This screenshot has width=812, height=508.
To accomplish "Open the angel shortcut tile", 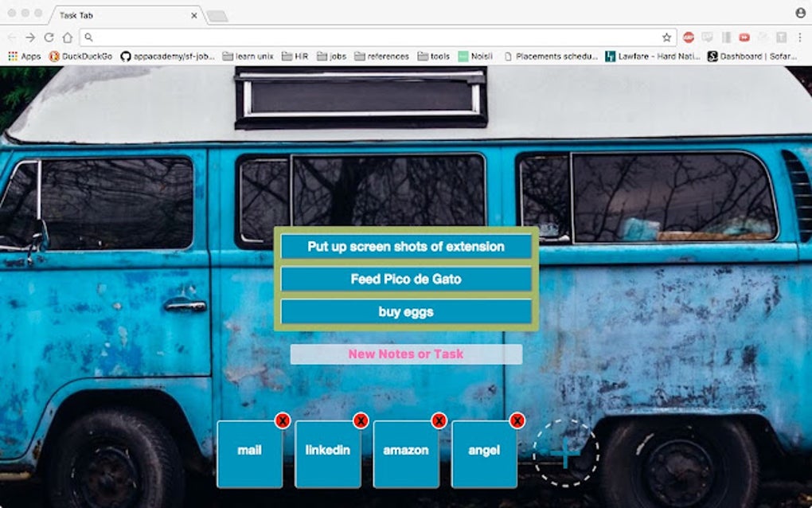I will pyautogui.click(x=484, y=454).
